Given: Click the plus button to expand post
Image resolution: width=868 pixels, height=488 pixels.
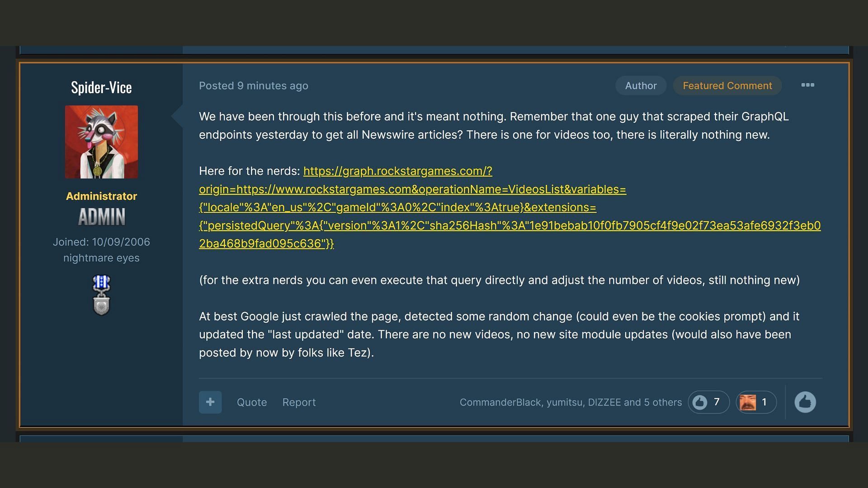Looking at the screenshot, I should pos(210,402).
